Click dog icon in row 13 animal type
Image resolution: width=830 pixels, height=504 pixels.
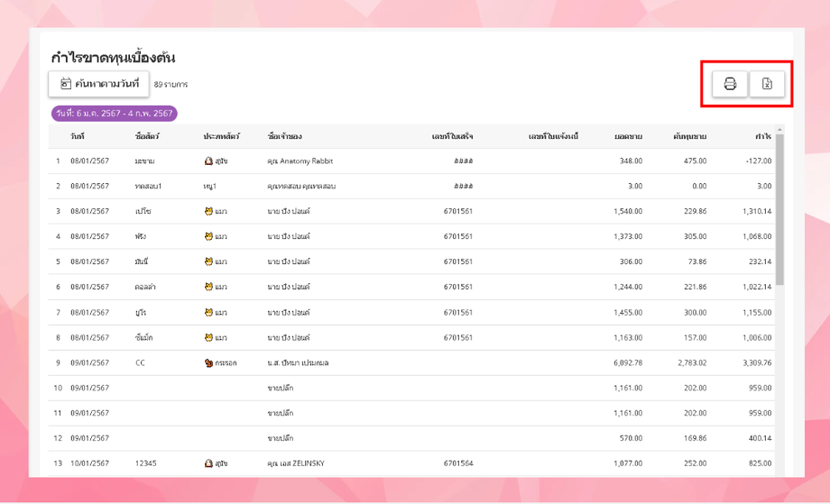coord(208,463)
